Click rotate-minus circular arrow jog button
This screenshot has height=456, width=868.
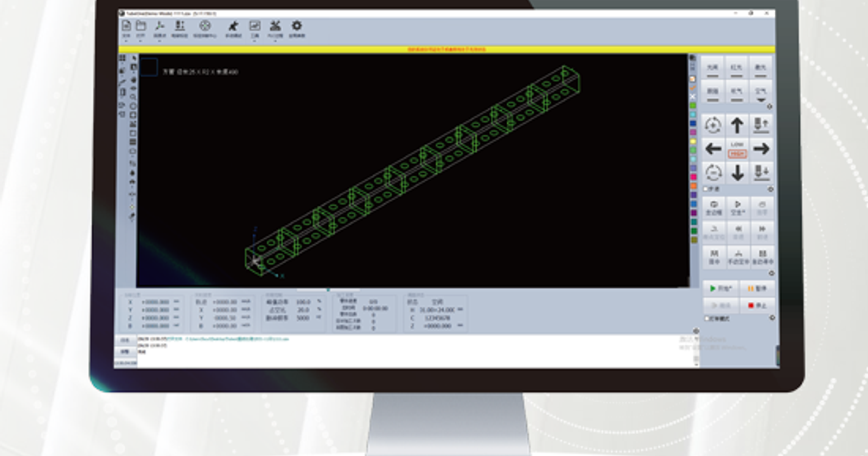tap(713, 173)
